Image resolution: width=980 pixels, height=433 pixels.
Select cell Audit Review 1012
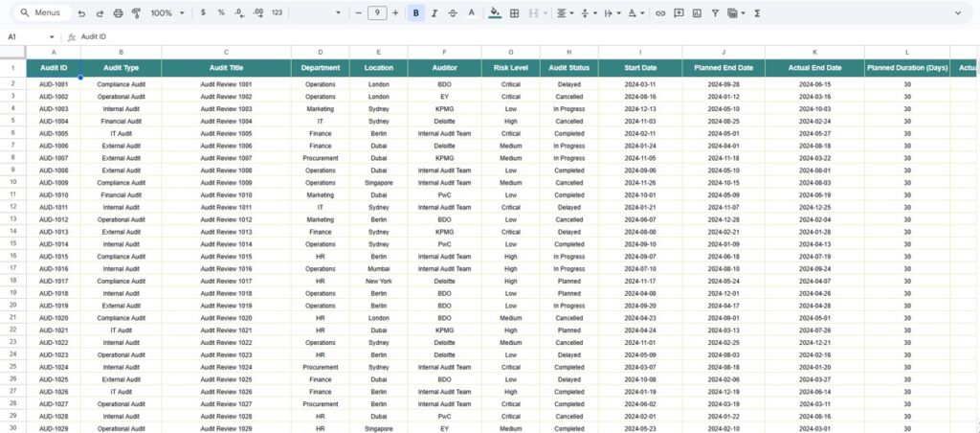226,219
